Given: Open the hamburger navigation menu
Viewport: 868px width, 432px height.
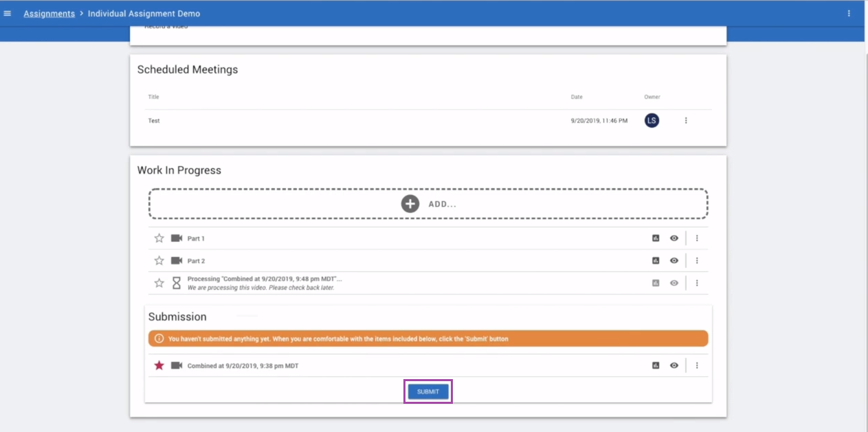Looking at the screenshot, I should pos(8,13).
